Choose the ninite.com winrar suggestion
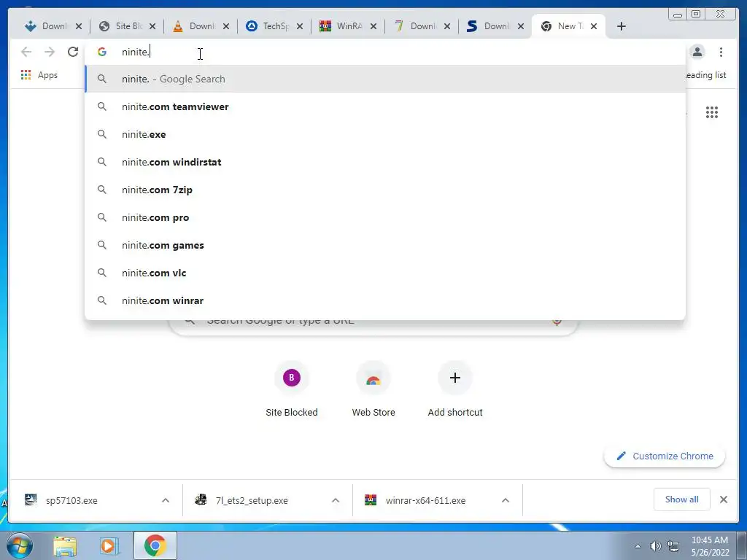Screen dimensions: 747x560 (385, 300)
